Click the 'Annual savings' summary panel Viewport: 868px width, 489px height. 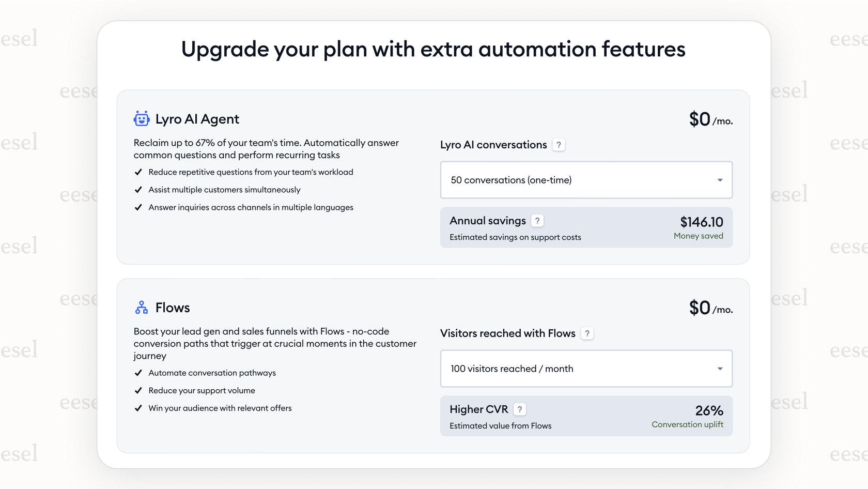click(586, 227)
